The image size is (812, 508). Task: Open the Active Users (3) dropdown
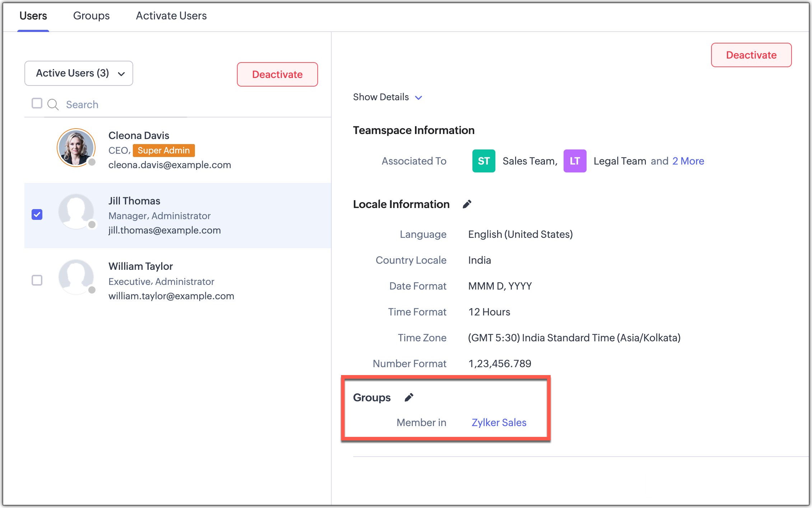(x=79, y=73)
